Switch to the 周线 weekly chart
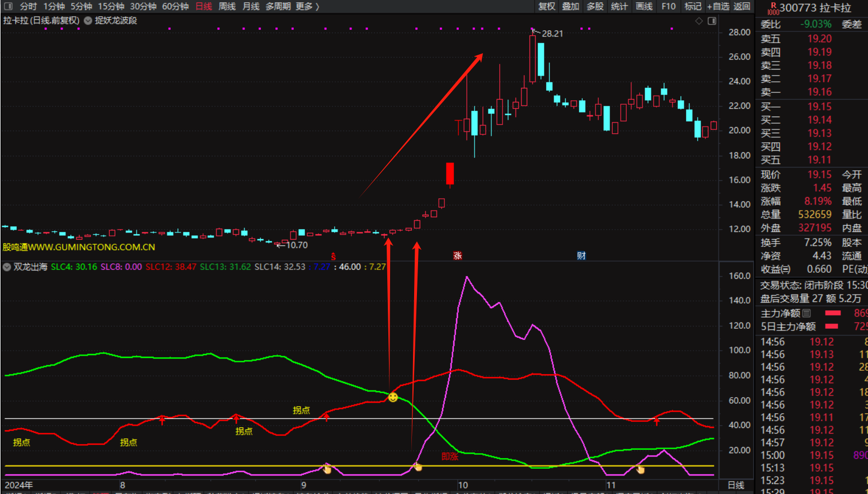 pyautogui.click(x=227, y=6)
